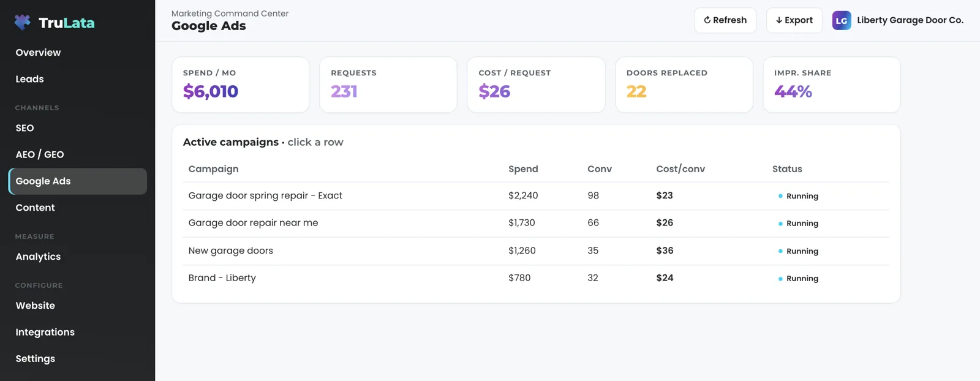The width and height of the screenshot is (980, 381).
Task: Click the Campaign column header
Action: 213,169
